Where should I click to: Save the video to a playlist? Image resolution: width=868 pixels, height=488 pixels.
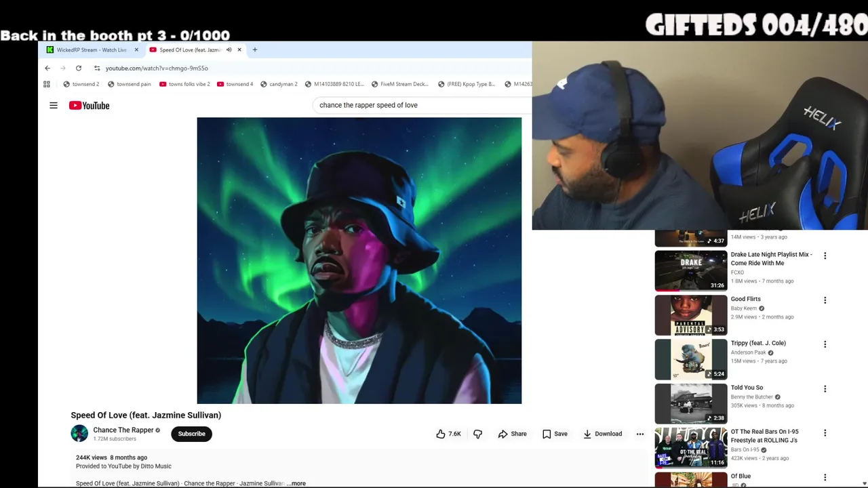tap(555, 434)
